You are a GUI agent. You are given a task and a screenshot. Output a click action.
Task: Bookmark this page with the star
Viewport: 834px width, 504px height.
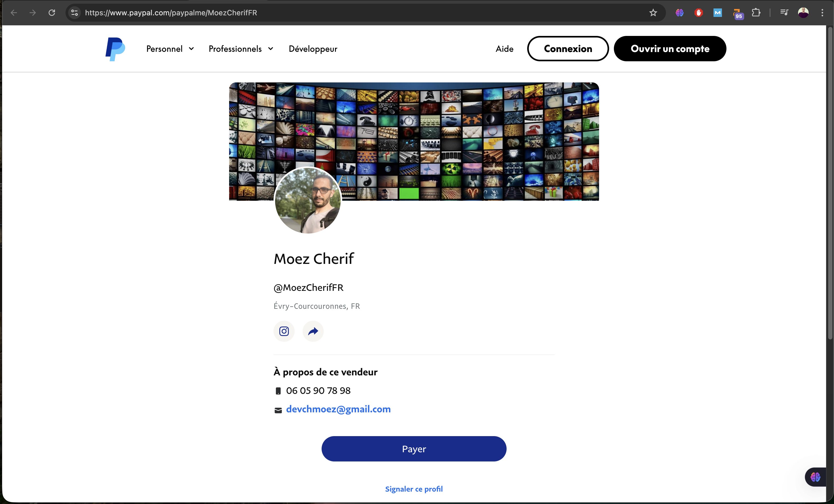coord(653,12)
